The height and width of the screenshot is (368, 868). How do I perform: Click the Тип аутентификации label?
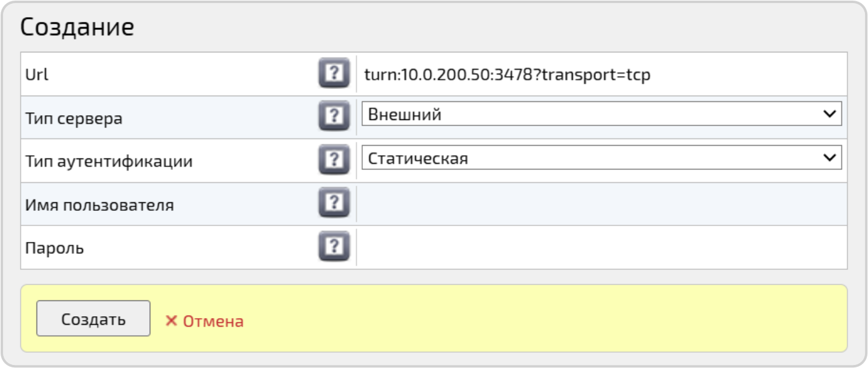(109, 161)
